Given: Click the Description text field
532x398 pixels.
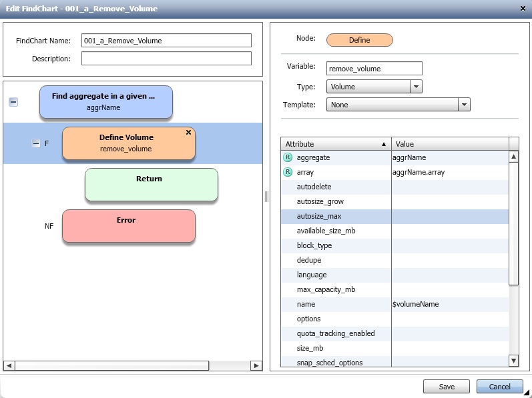Looking at the screenshot, I should [166, 59].
